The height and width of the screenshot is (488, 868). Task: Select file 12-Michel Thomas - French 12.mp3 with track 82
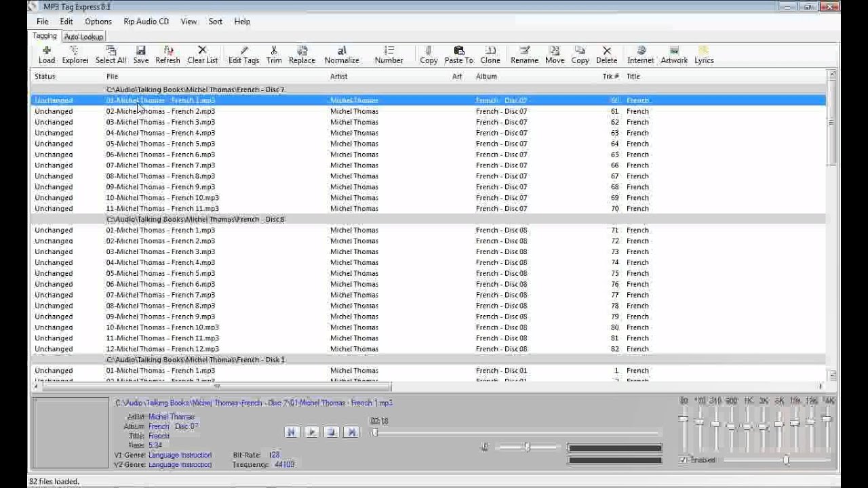pos(429,349)
